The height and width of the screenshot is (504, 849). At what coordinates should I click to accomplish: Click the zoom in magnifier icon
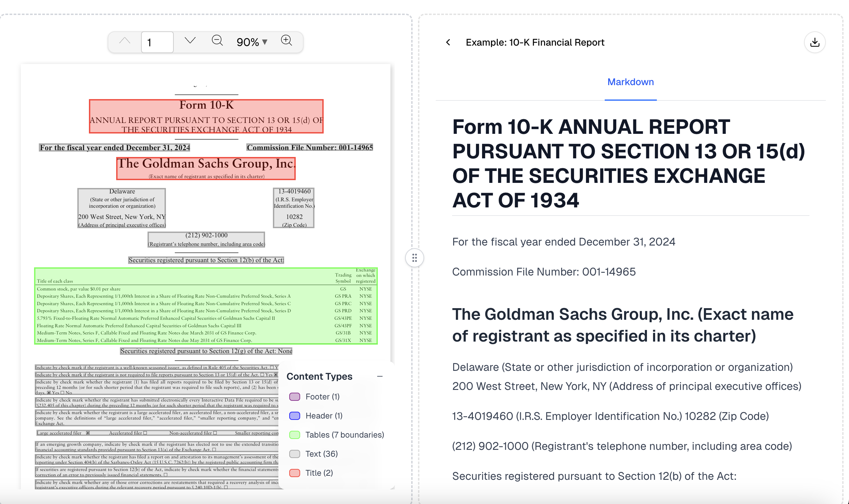click(x=286, y=41)
